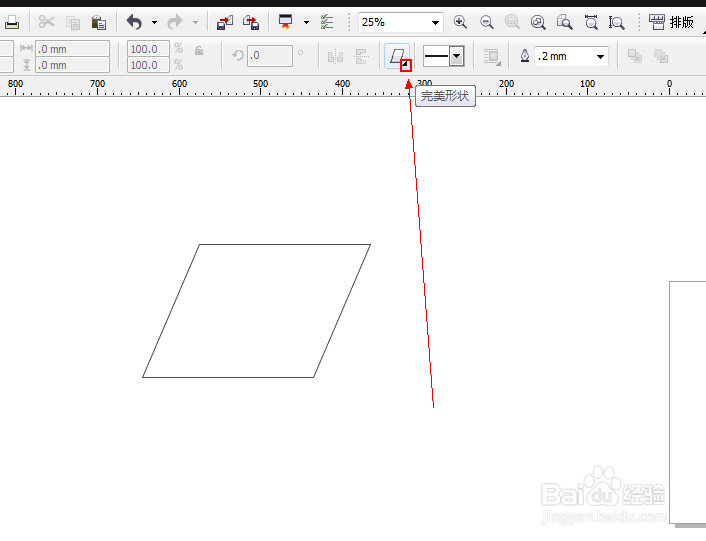Viewport: 706px width, 541px height.
Task: Click the Zoom to Page icon
Action: pos(565,22)
